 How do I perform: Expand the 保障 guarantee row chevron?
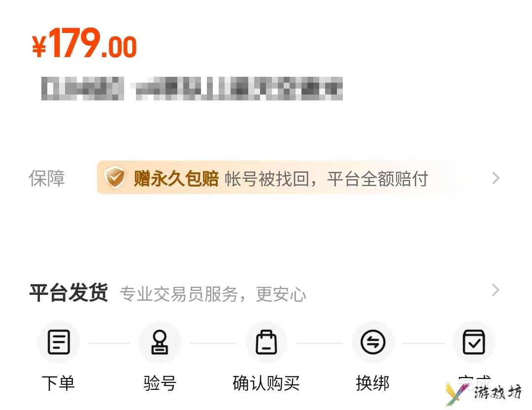coord(496,178)
